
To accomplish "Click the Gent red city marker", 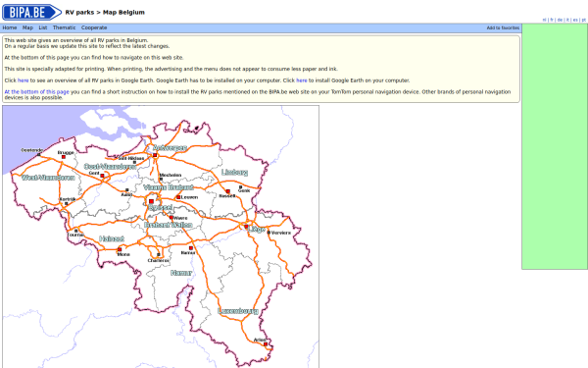I will coord(102,176).
